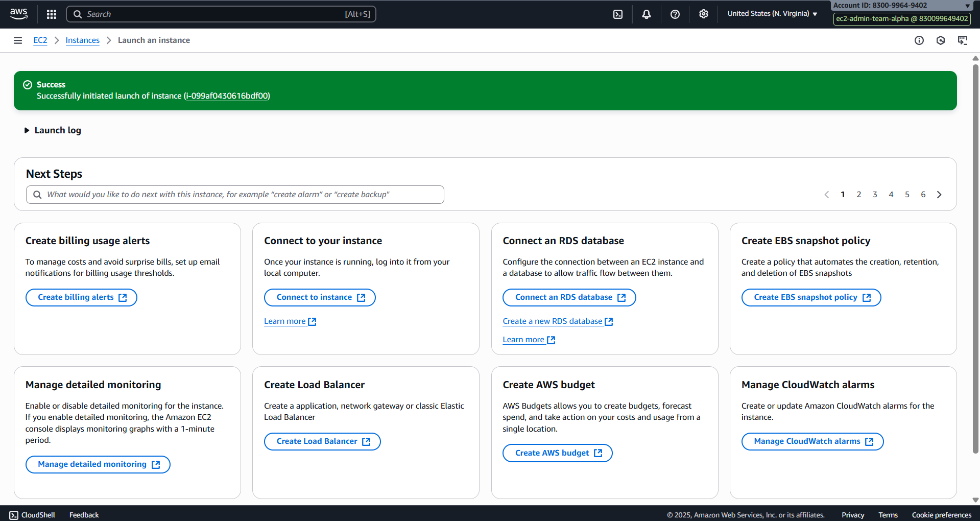Click the AWS logo home icon

tap(19, 14)
